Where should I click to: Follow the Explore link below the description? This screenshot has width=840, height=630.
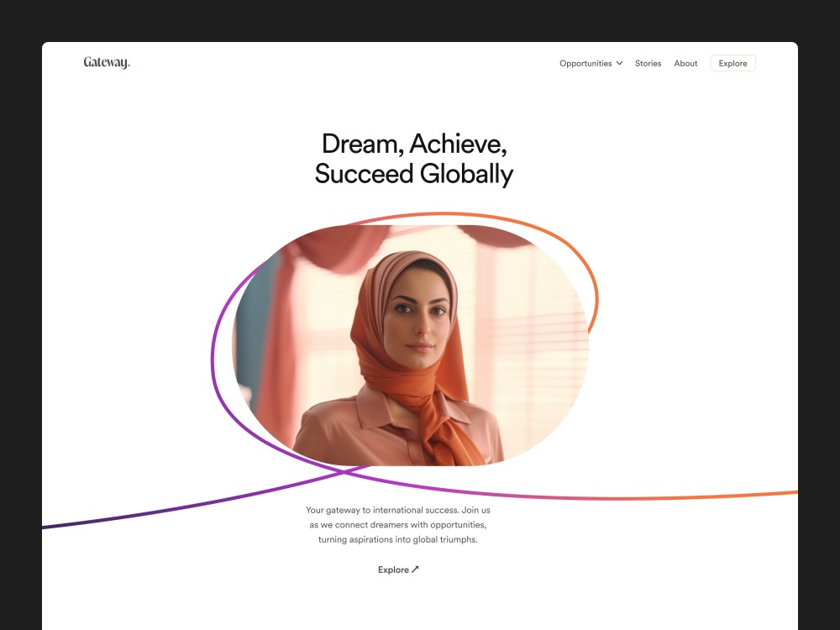(x=398, y=570)
